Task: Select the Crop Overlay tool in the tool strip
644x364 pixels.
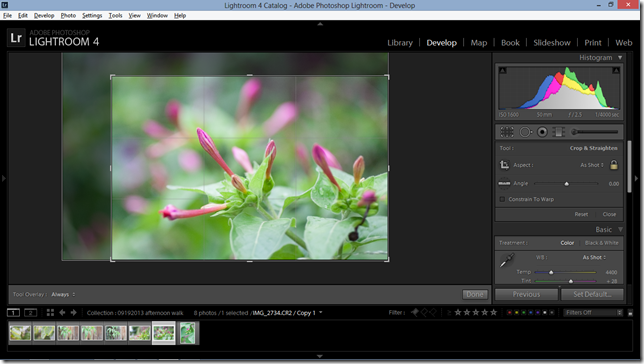Action: [x=506, y=132]
